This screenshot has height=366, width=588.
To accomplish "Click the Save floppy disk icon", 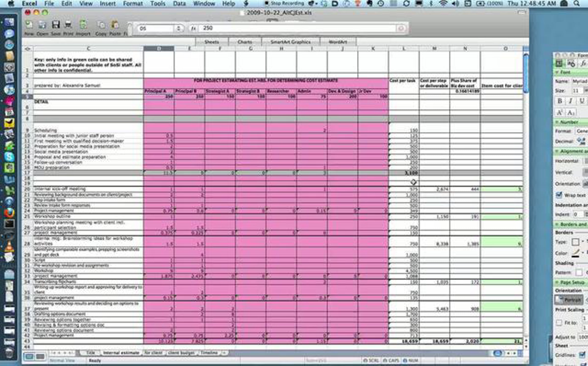I will tap(56, 25).
